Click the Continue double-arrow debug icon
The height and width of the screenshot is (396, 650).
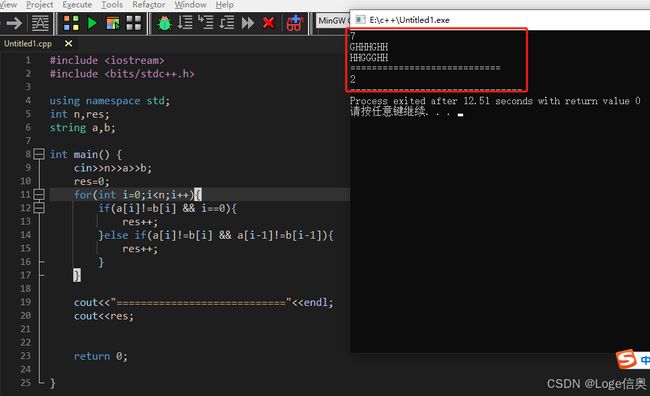(247, 23)
